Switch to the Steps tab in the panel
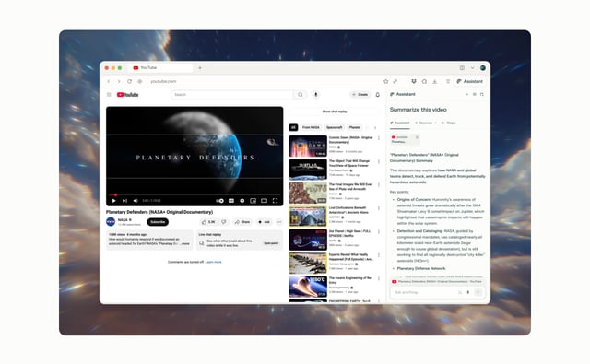Viewport: 590px width, 364px height. tap(449, 123)
